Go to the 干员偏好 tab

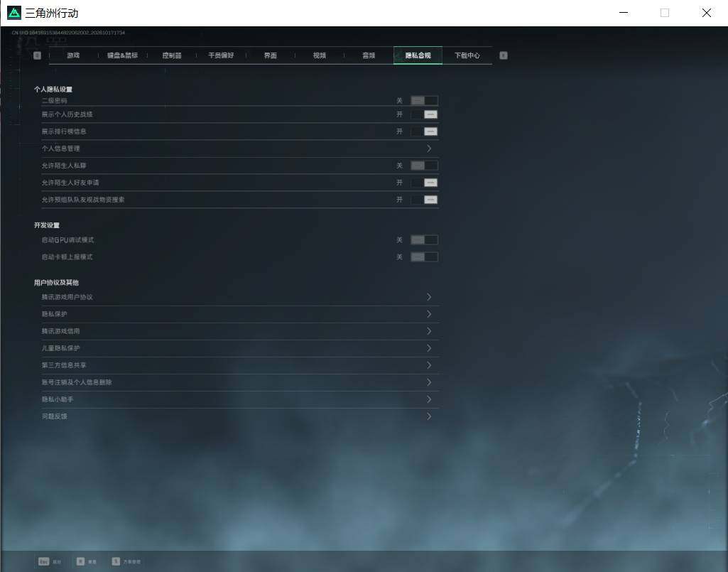[x=221, y=55]
